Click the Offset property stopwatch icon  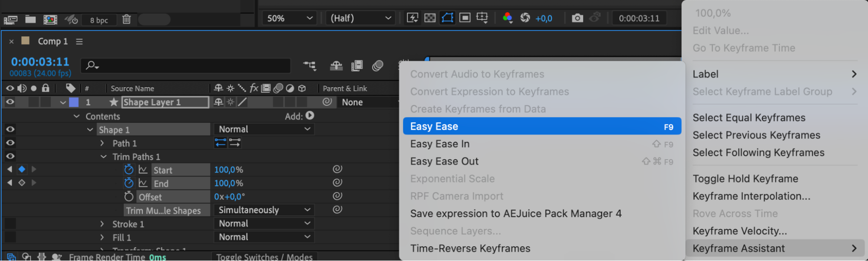click(129, 196)
